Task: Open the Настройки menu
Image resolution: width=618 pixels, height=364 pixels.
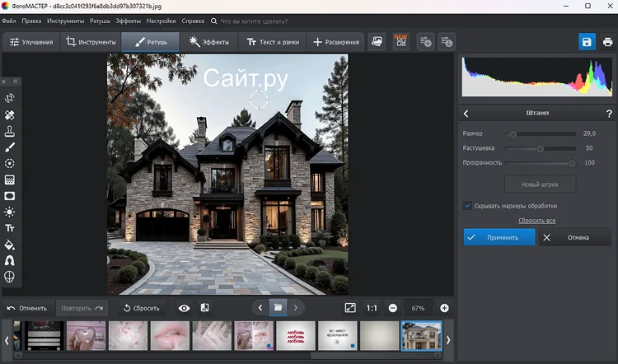Action: [x=162, y=21]
